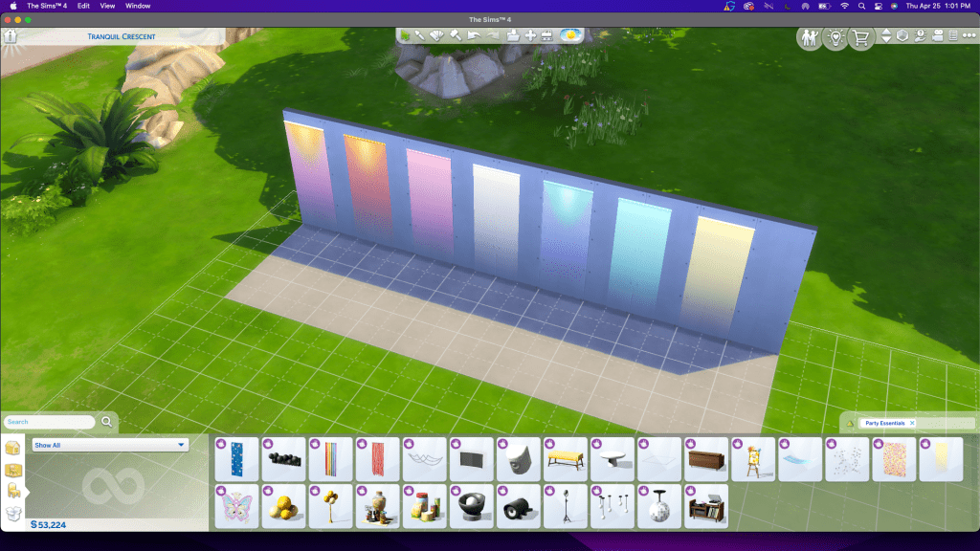The image size is (980, 551).
Task: Switch to Live Mode with Sims icon
Action: (809, 38)
